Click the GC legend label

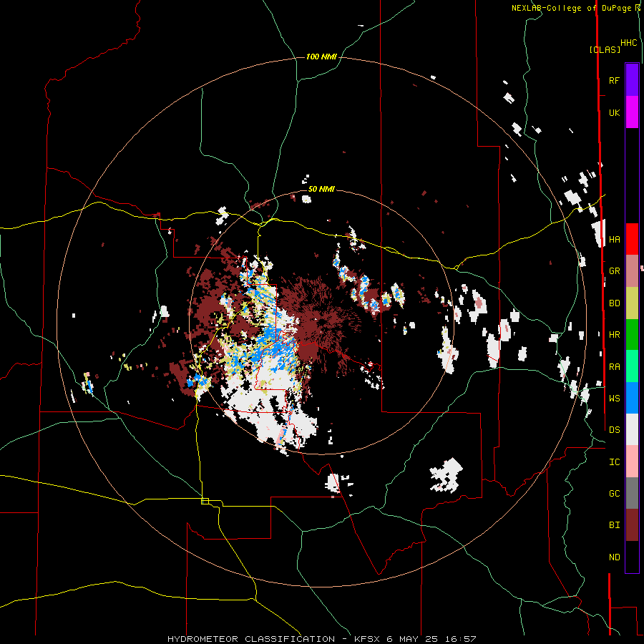(614, 494)
